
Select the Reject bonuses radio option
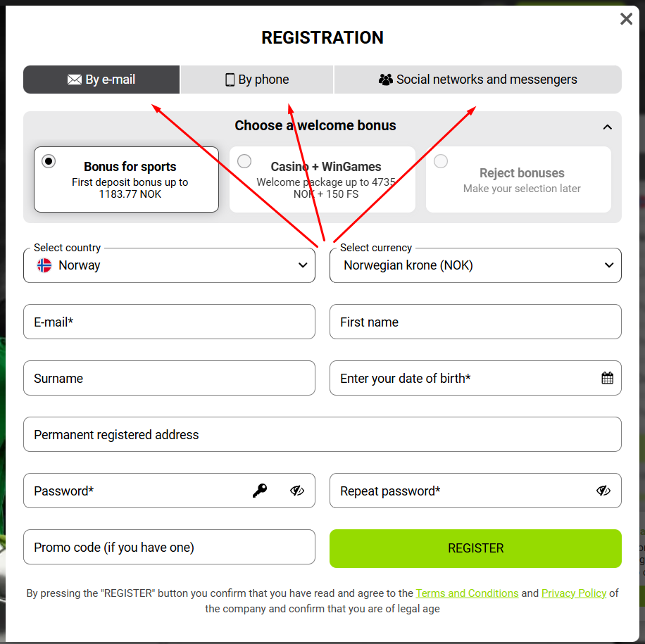(x=441, y=161)
